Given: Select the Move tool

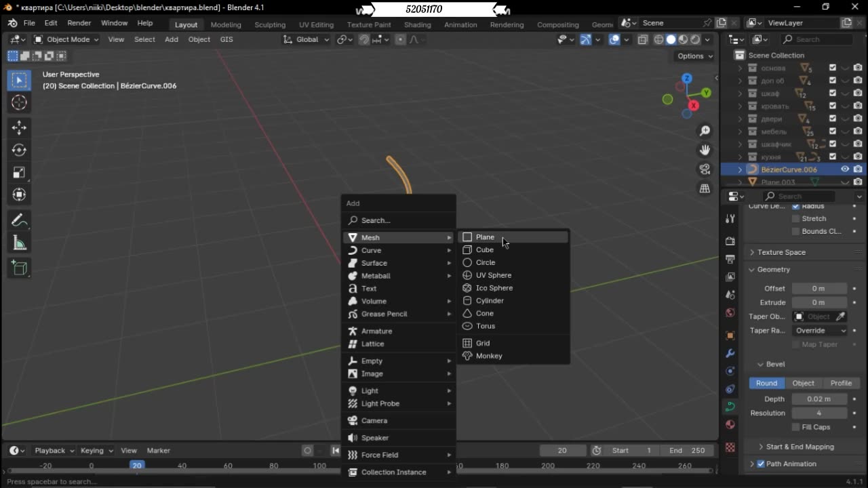Looking at the screenshot, I should tap(19, 127).
